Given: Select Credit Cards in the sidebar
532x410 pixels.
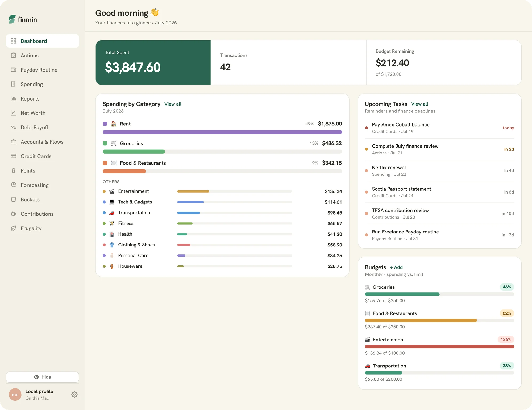Looking at the screenshot, I should (43, 156).
